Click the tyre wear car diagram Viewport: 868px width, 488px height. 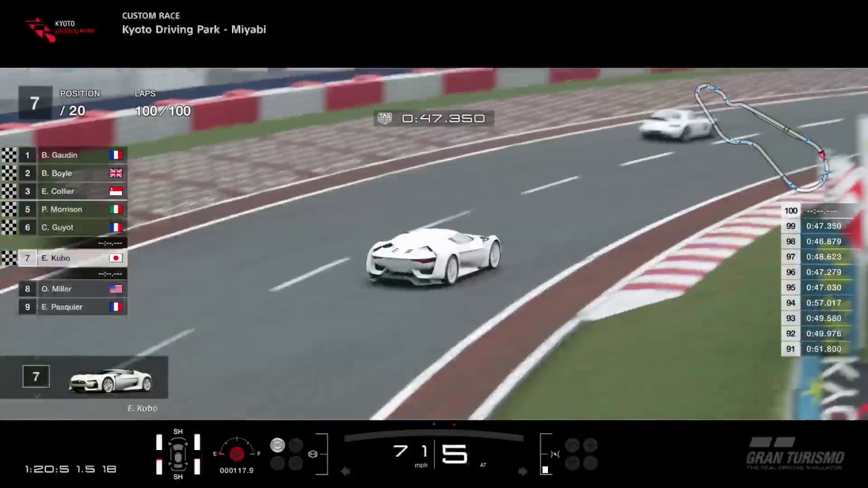(178, 454)
